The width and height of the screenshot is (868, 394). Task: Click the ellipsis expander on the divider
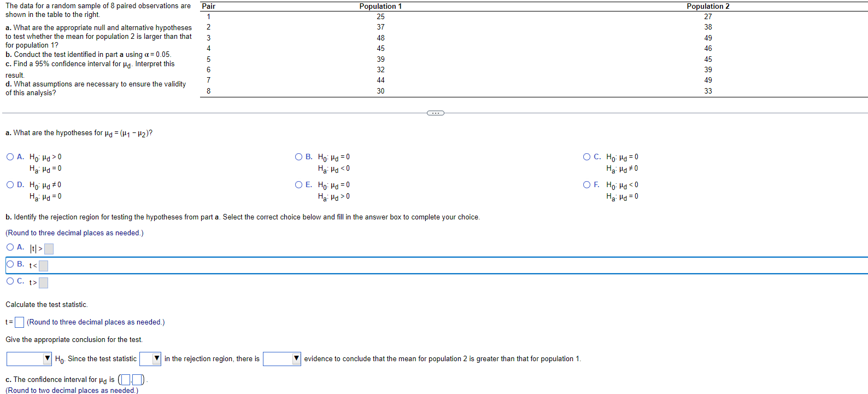[x=435, y=113]
